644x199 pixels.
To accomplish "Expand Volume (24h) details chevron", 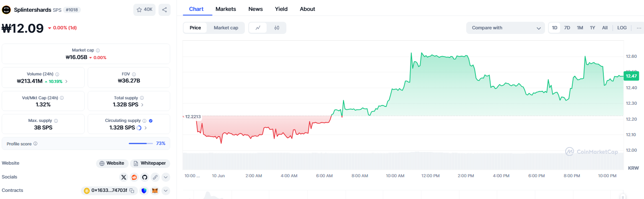I will pyautogui.click(x=66, y=81).
